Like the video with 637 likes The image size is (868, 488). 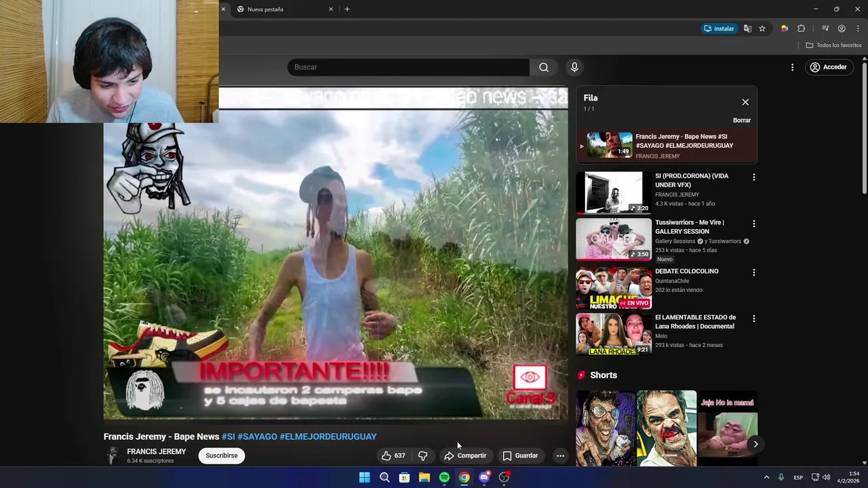click(x=393, y=455)
